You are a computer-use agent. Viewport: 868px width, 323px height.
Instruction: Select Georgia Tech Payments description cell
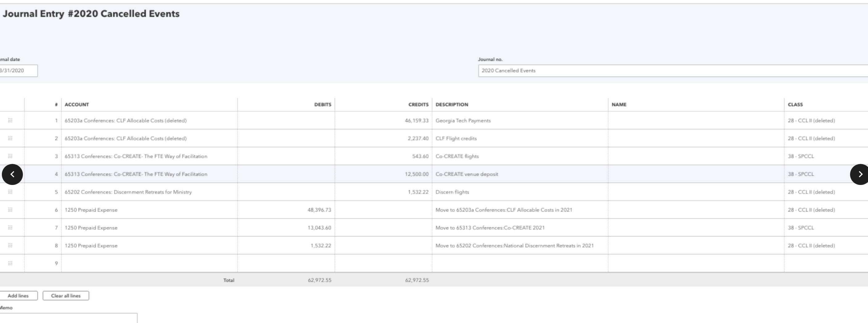520,120
